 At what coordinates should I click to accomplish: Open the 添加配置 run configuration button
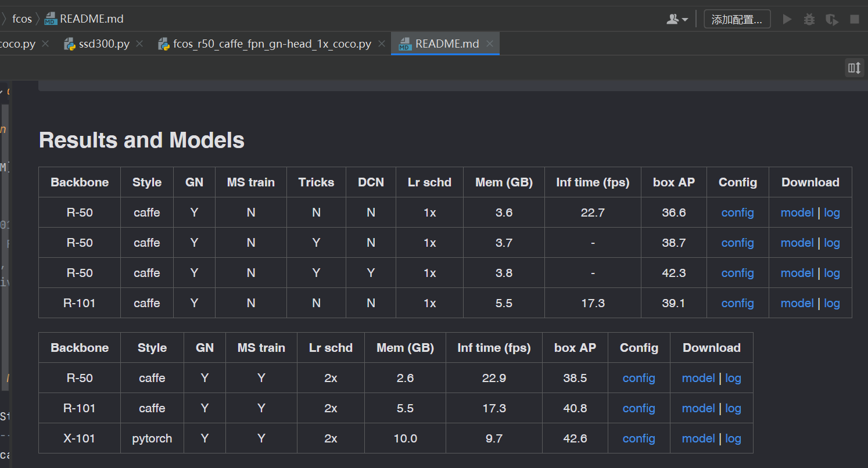[x=737, y=19]
